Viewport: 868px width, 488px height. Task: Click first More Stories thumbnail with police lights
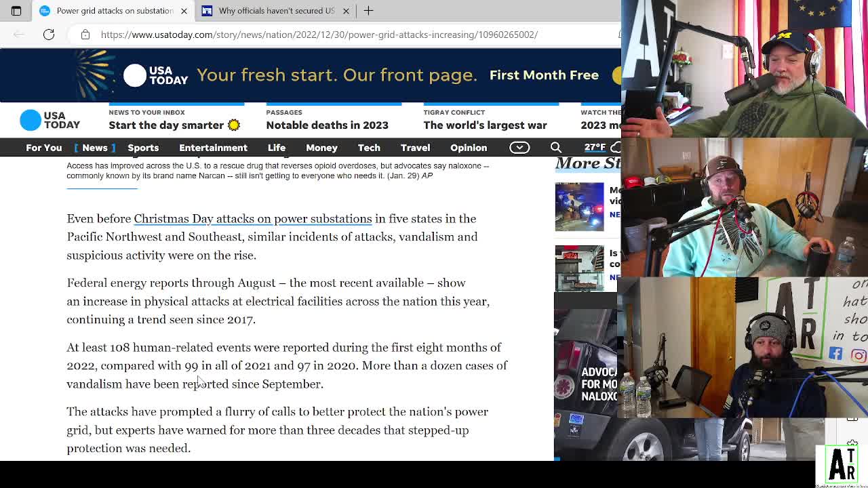pos(579,207)
